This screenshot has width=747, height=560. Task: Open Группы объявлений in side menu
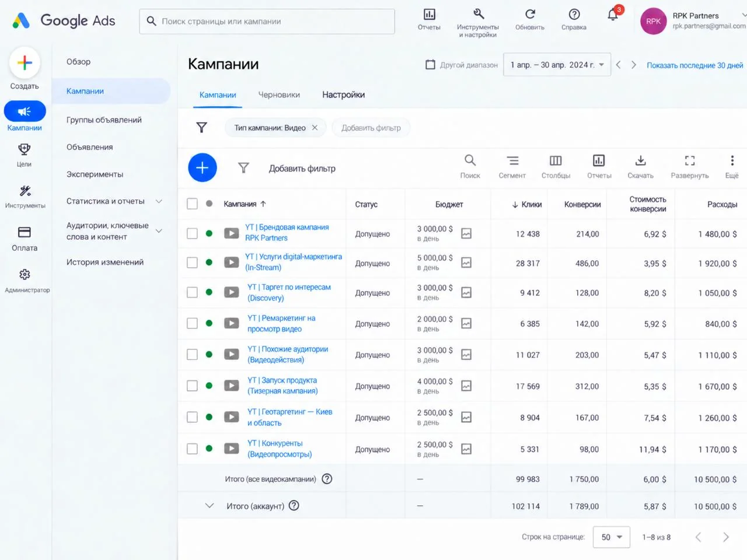tap(104, 120)
